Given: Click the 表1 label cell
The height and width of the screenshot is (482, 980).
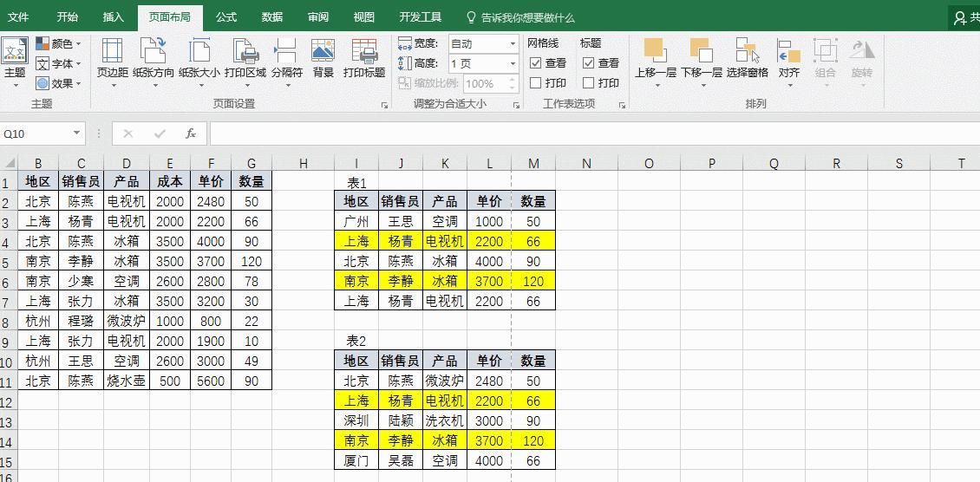Looking at the screenshot, I should pos(356,182).
